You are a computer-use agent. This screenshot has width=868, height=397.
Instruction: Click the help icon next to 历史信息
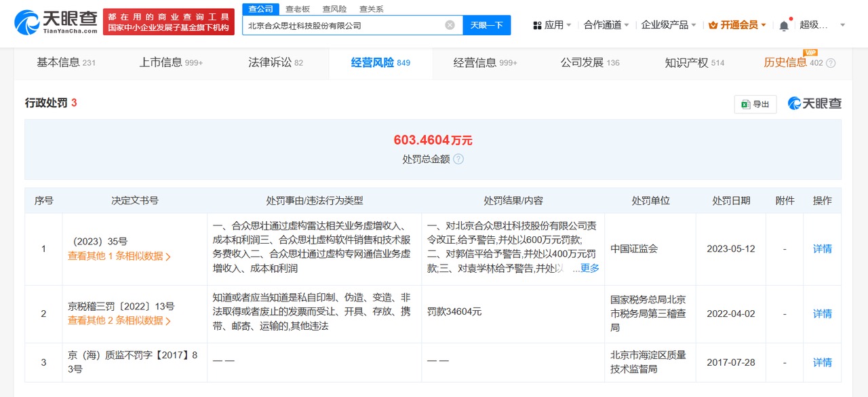click(x=831, y=63)
